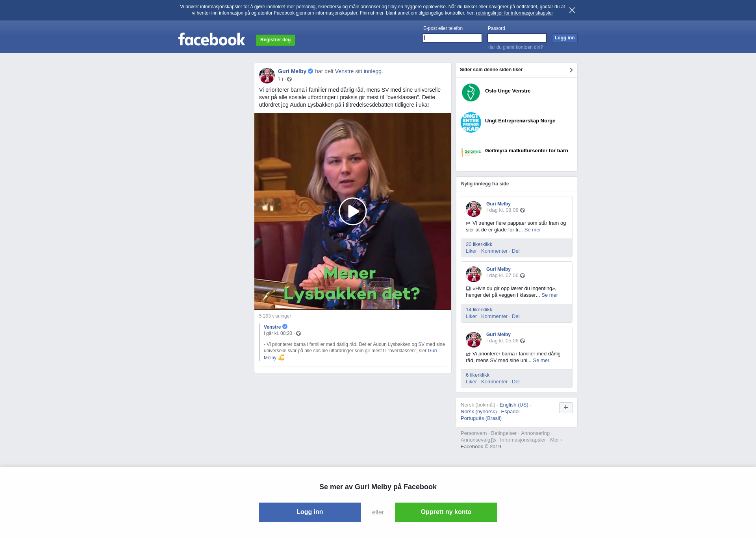Play the Guri Melby video

(x=352, y=211)
